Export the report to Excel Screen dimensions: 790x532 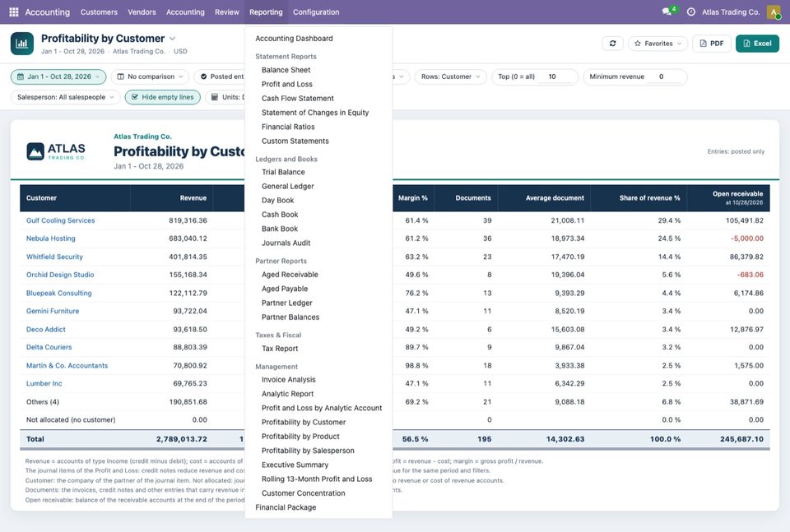pos(757,44)
